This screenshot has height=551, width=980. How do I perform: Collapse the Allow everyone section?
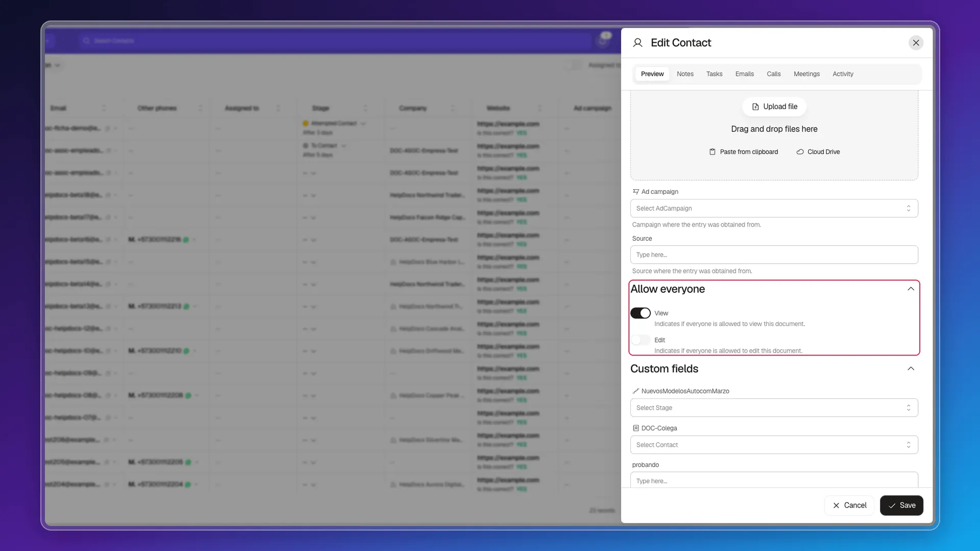[x=911, y=289]
